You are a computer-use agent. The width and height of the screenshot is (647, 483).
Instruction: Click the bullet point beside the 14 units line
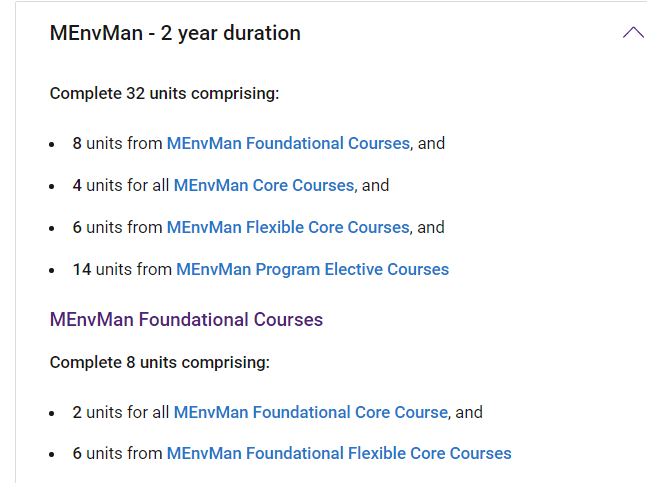point(53,270)
